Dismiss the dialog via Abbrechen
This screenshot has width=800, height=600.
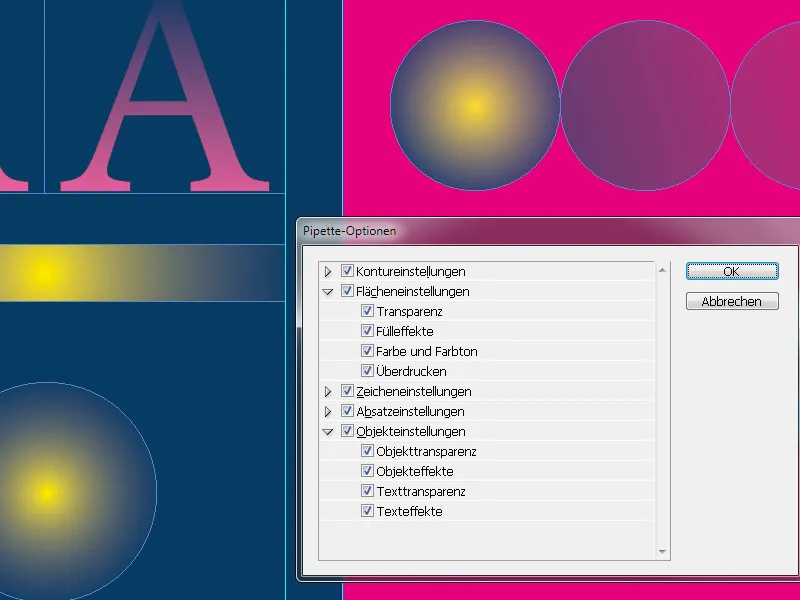[732, 301]
